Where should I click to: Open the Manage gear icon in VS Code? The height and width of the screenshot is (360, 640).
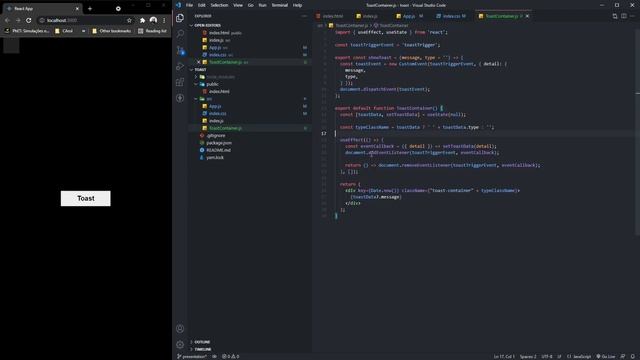(180, 344)
